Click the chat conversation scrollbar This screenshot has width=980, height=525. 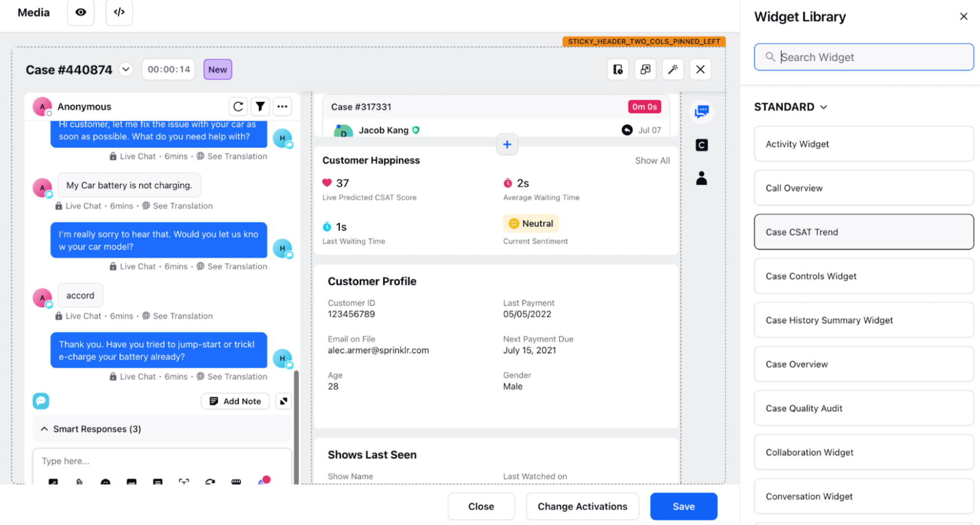[x=296, y=427]
